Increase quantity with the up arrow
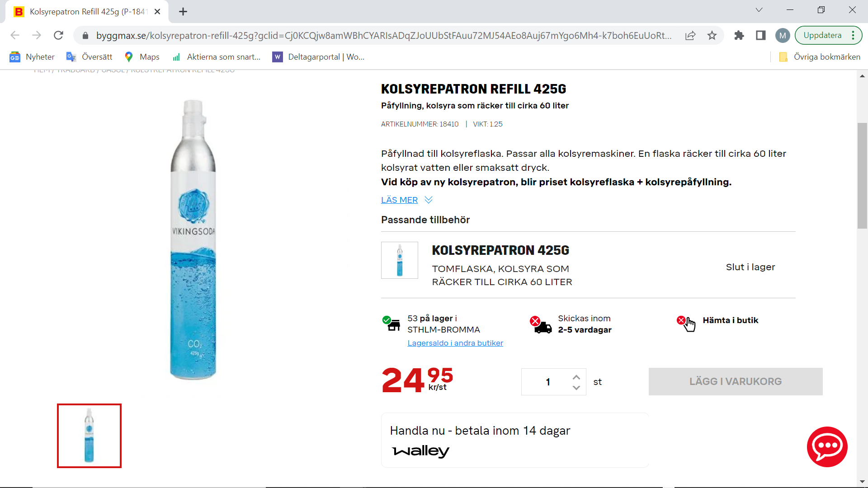868x488 pixels. (576, 377)
